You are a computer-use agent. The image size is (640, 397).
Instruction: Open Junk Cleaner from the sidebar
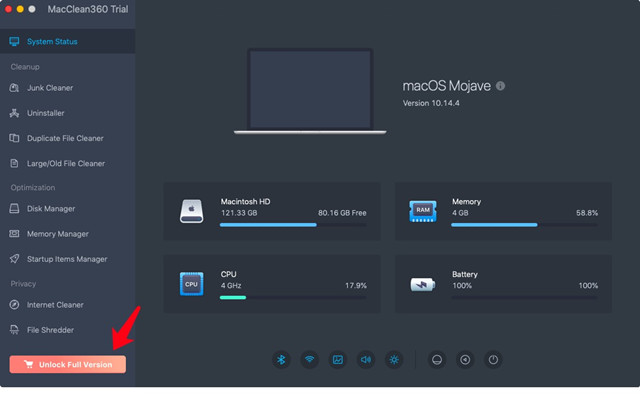(x=68, y=88)
